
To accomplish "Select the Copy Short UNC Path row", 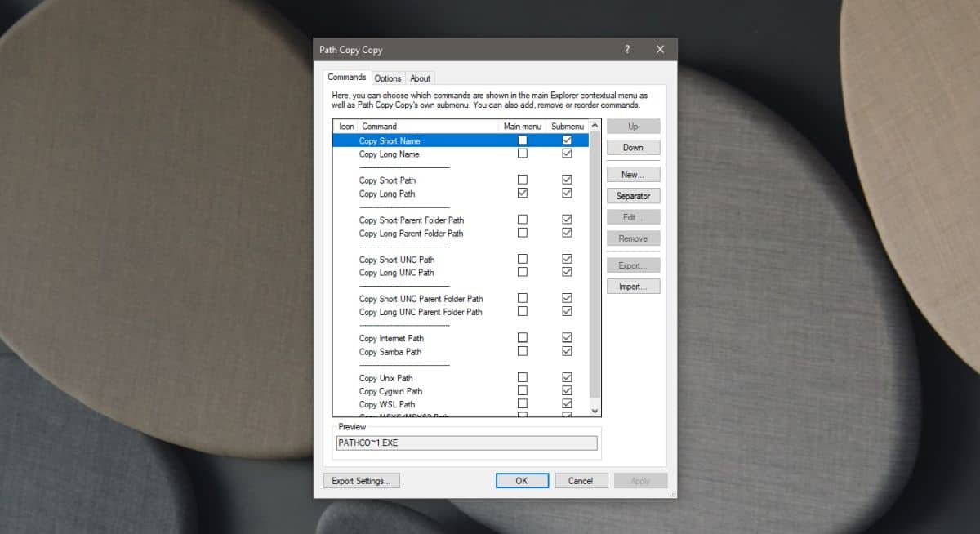I will (460, 259).
